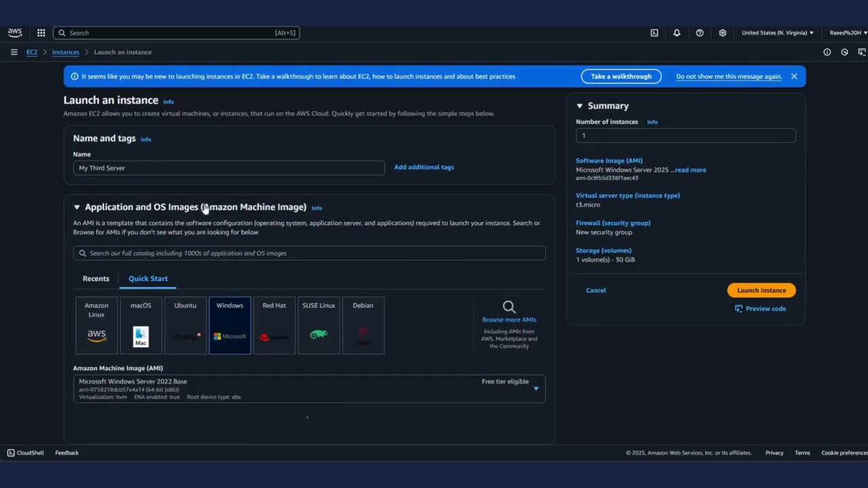Go to the EC2 breadcrumb
The image size is (868, 488).
[32, 52]
